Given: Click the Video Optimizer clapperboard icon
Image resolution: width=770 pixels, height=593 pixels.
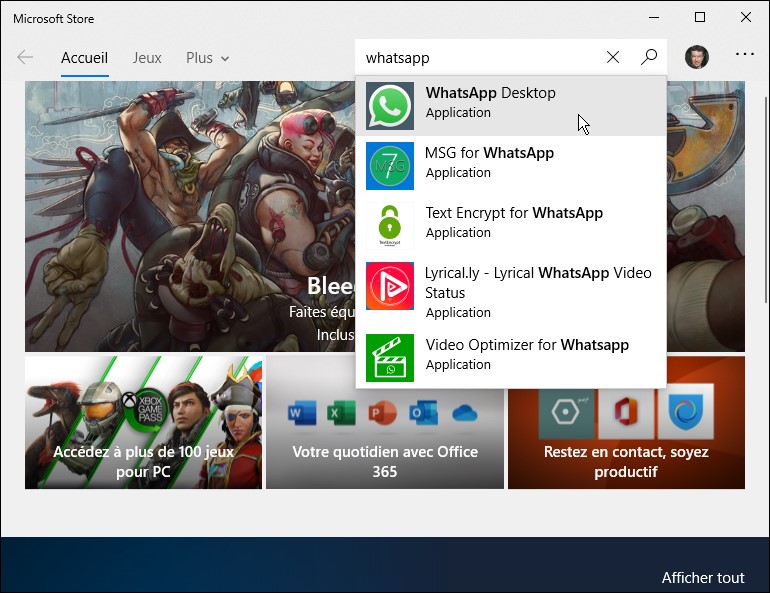Looking at the screenshot, I should (390, 358).
